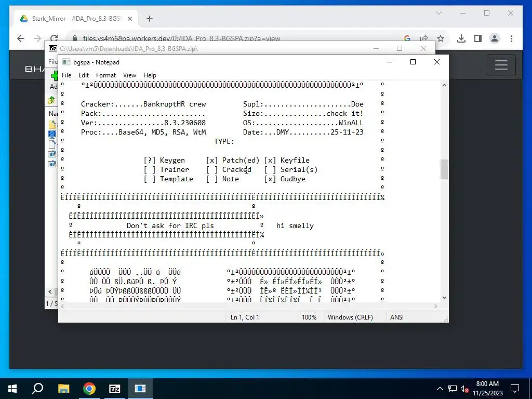This screenshot has height=399, width=532.
Task: Click the Keyfile text in Notepad
Action: point(295,160)
